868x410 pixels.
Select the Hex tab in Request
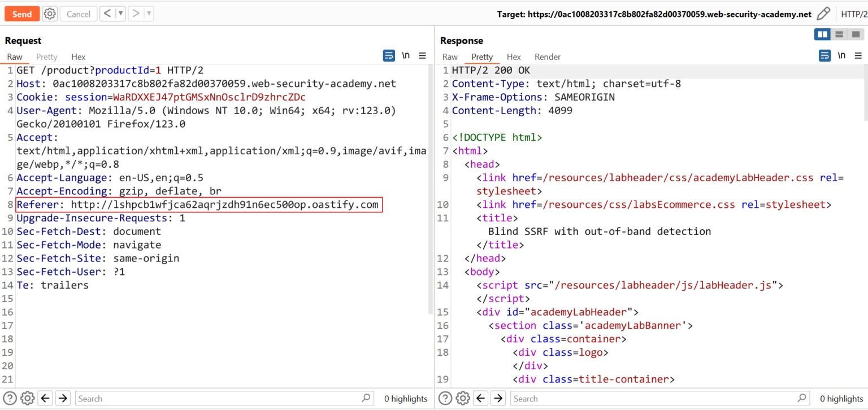tap(79, 56)
